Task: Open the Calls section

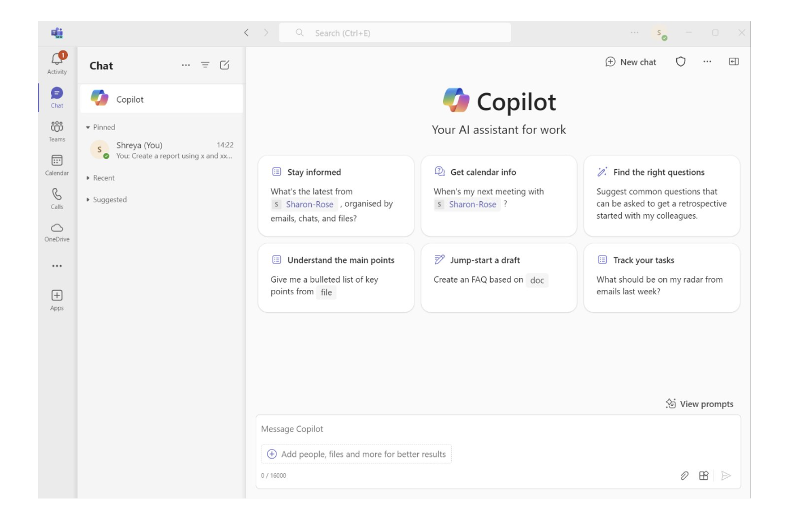Action: point(57,198)
